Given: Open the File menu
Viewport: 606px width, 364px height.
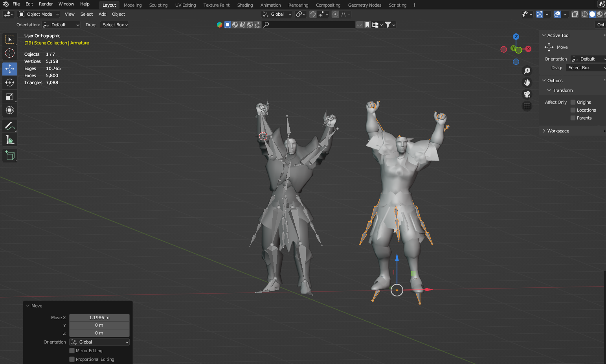Looking at the screenshot, I should pyautogui.click(x=16, y=4).
